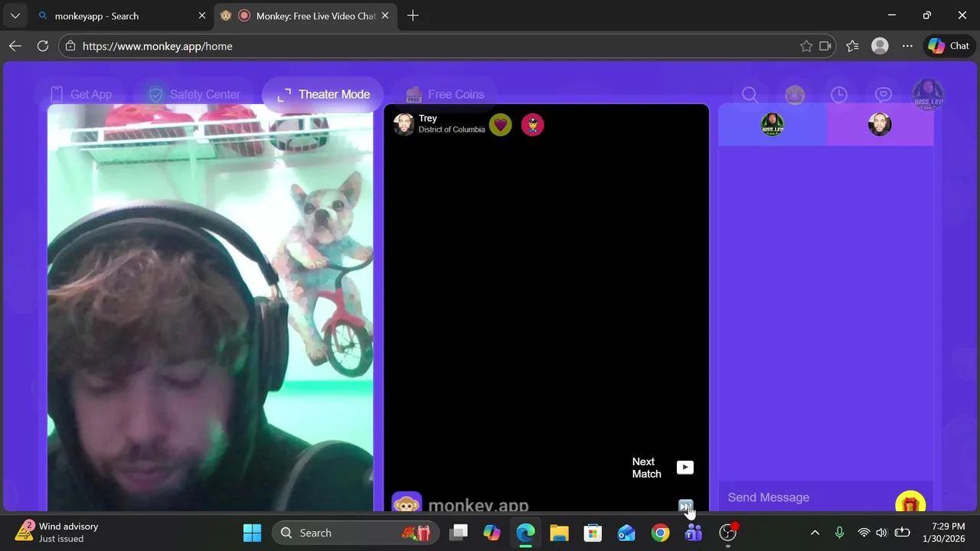Open the crown premium icon
This screenshot has height=551, width=980.
tap(795, 95)
